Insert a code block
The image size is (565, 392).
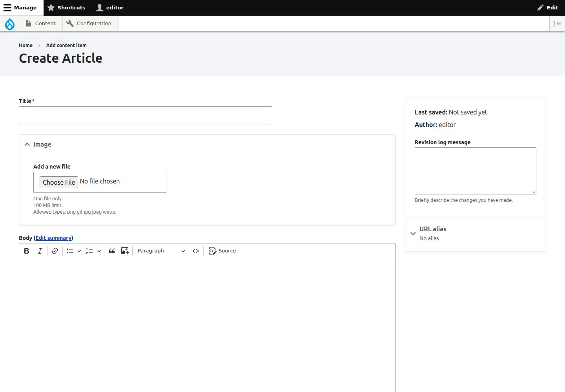coord(196,251)
